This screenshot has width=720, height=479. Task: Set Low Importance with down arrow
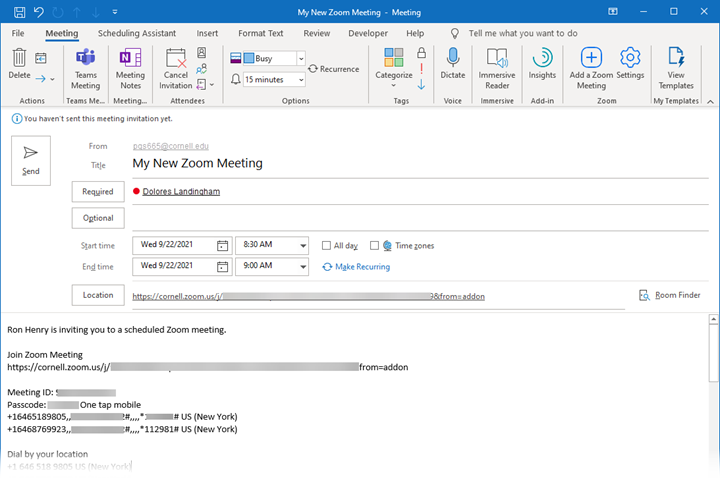421,85
